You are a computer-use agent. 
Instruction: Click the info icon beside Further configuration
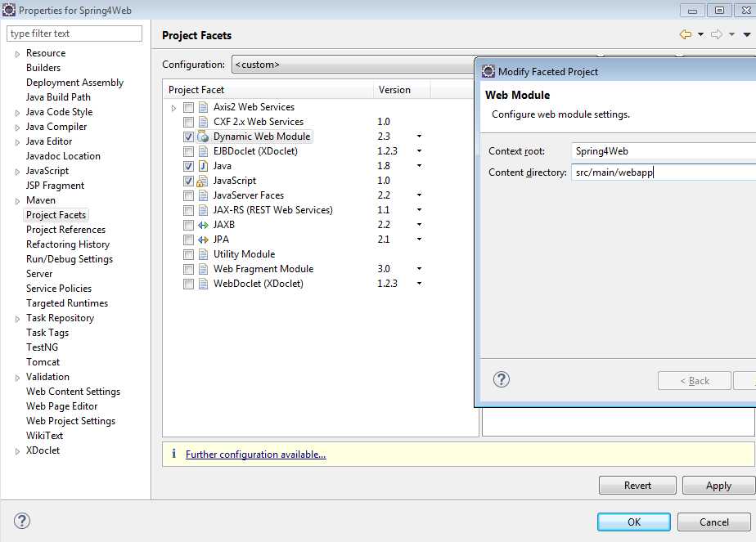click(x=173, y=454)
